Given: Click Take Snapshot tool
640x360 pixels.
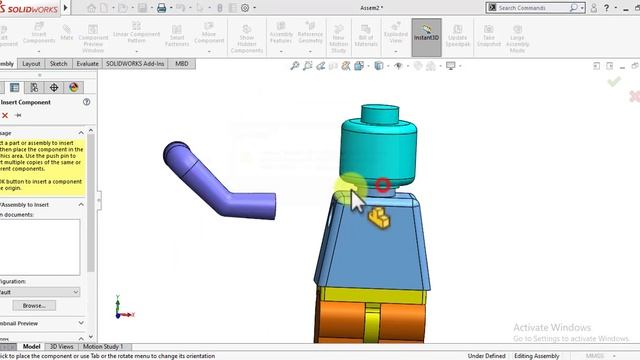Looking at the screenshot, I should (x=489, y=36).
